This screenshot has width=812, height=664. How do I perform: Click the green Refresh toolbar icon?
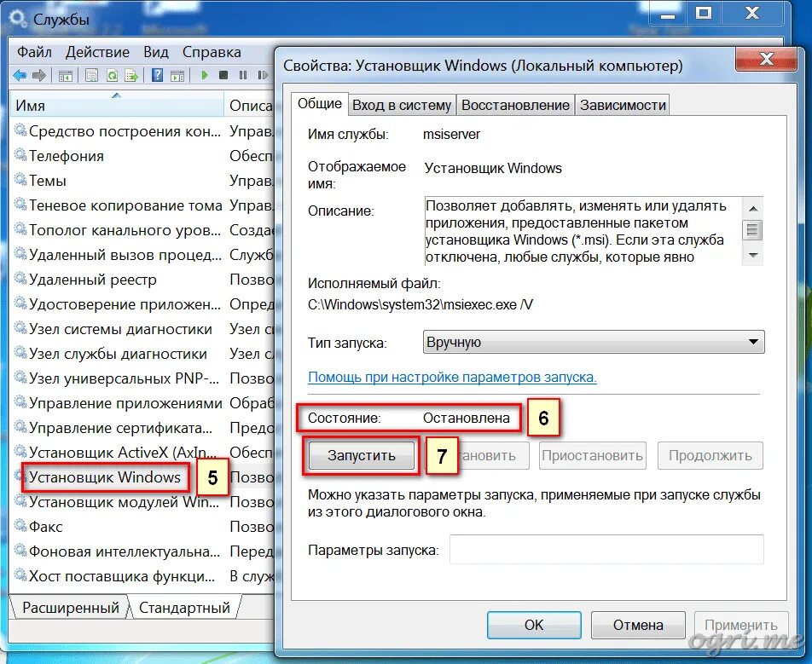(x=112, y=76)
